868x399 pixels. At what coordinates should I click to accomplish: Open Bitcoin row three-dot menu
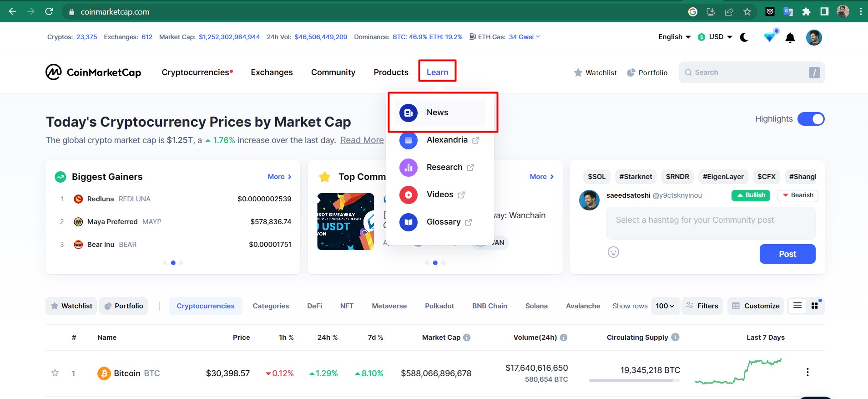tap(807, 372)
